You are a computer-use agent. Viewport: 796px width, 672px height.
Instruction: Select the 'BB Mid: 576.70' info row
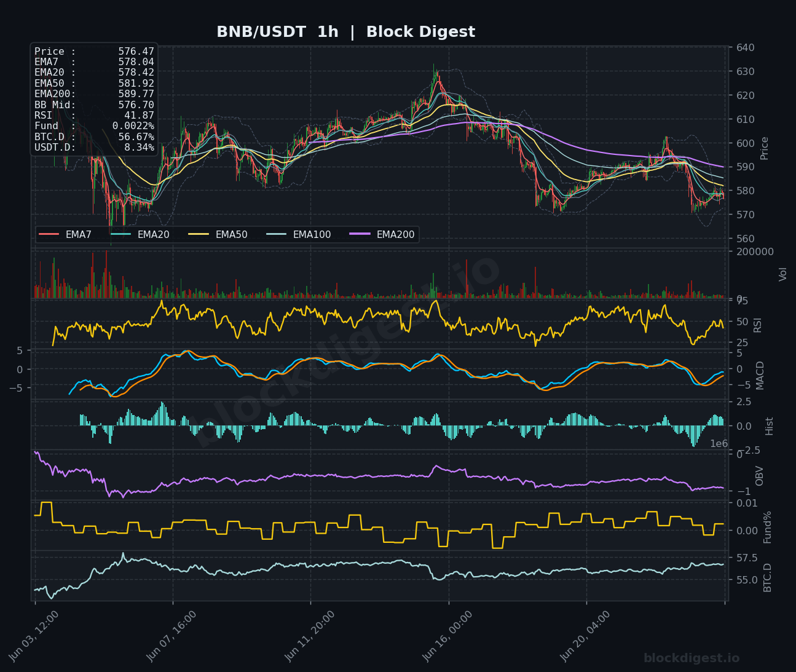[94, 105]
